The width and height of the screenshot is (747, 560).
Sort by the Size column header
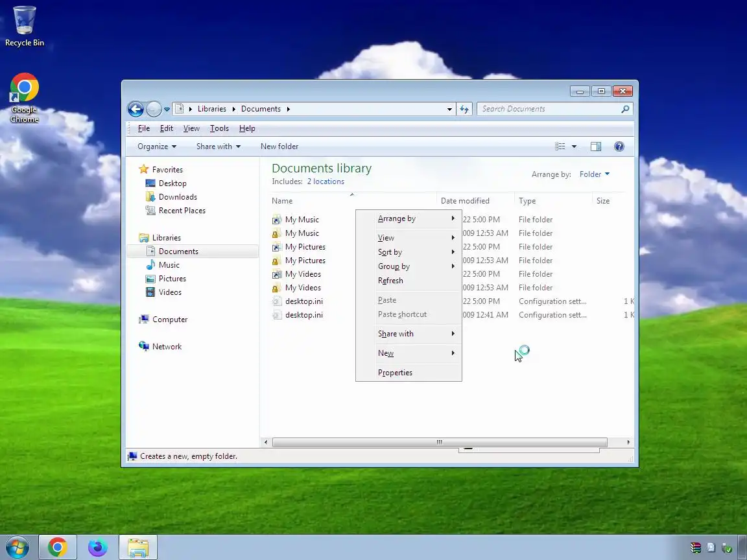pyautogui.click(x=603, y=201)
